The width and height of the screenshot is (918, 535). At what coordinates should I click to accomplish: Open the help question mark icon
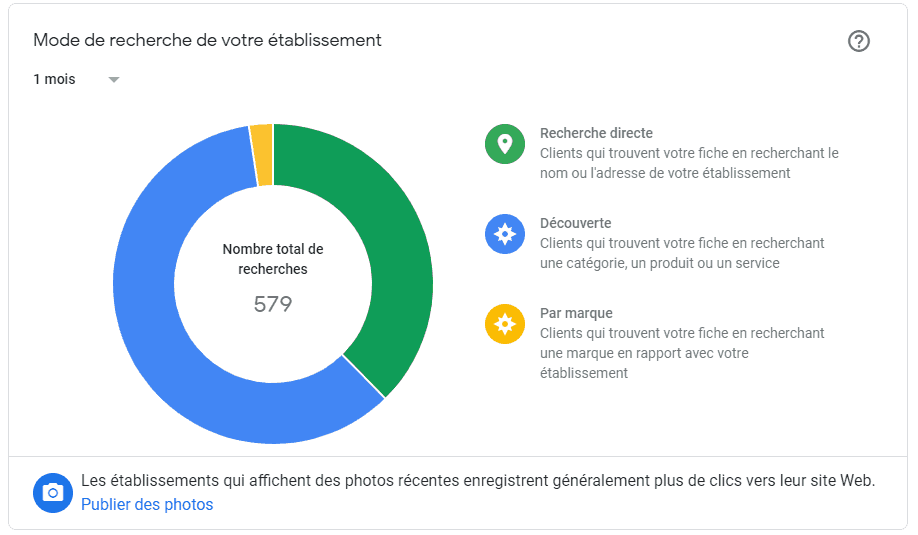(859, 41)
